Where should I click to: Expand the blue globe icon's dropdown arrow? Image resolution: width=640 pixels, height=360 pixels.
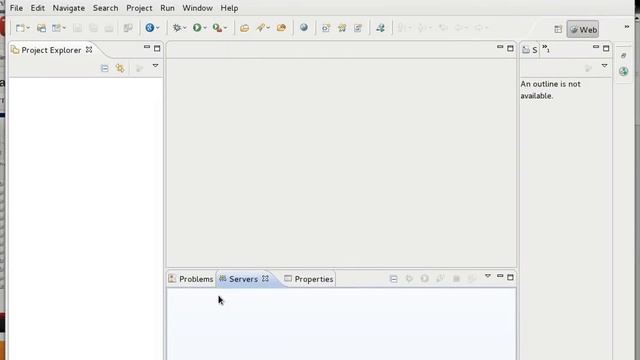[x=158, y=28]
